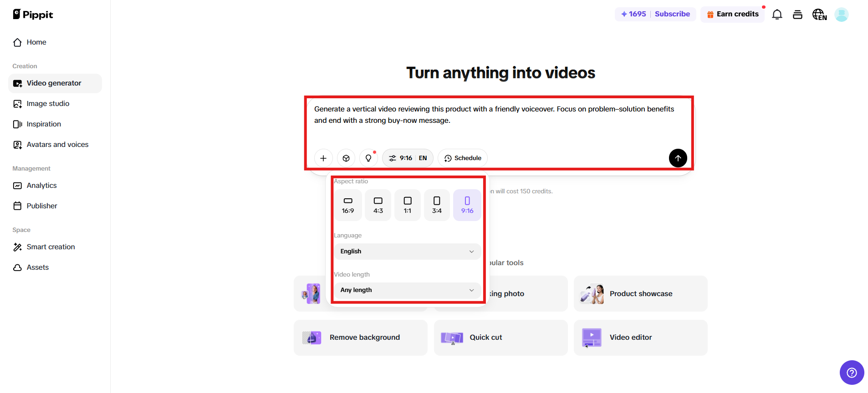Click the Pippit logo

[x=33, y=15]
